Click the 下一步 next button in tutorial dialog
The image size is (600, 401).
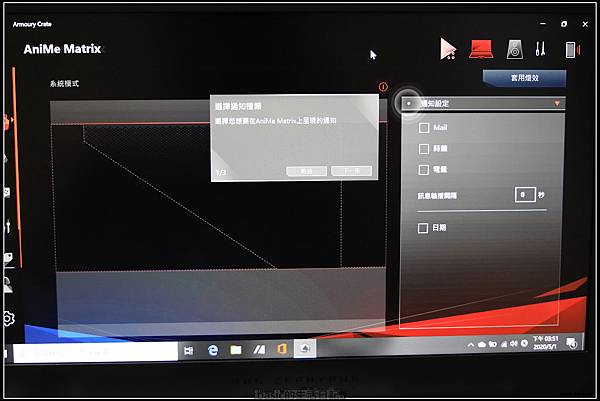351,171
